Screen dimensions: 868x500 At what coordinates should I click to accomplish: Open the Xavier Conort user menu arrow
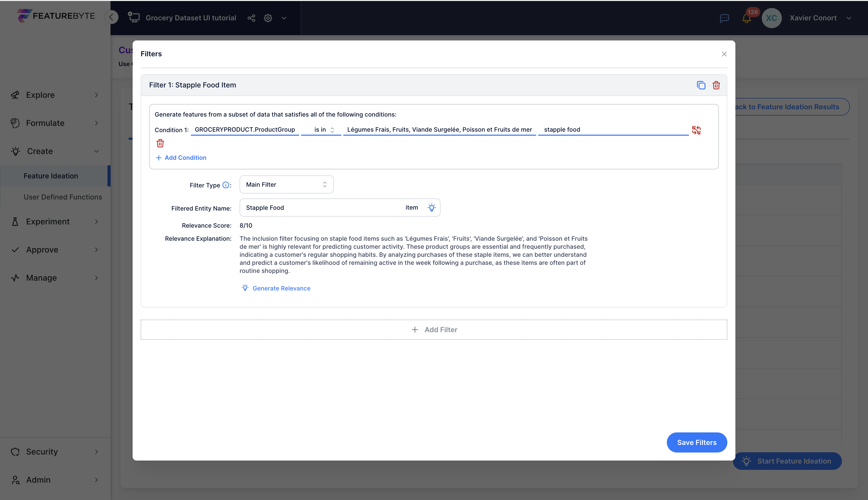click(x=849, y=18)
